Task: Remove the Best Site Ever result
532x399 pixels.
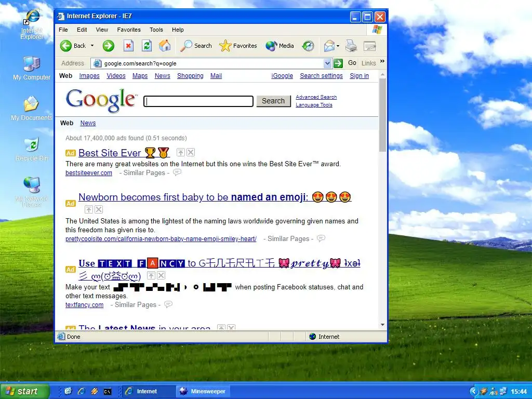Action: click(x=191, y=152)
